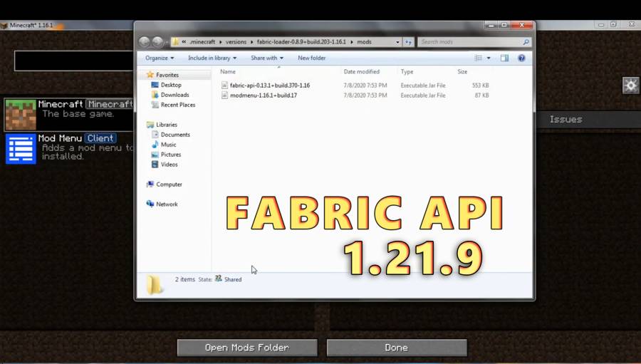
Task: Select Minecraft base game mod entry
Action: tap(68, 114)
